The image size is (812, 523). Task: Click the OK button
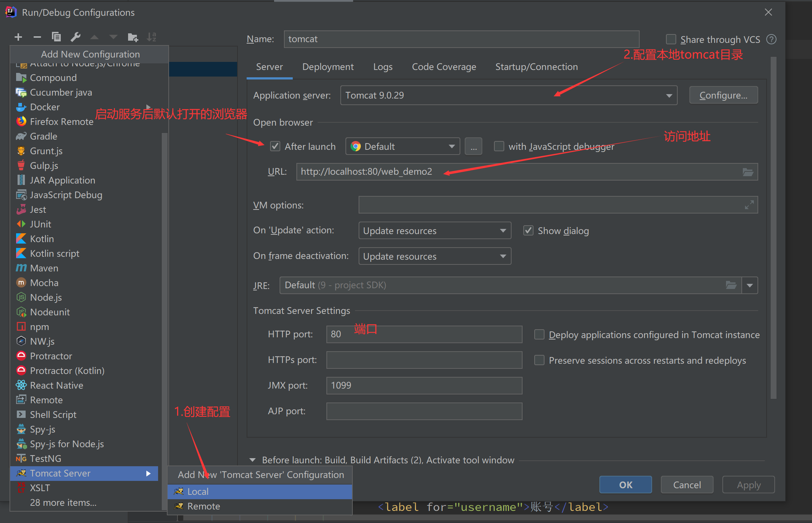(625, 485)
